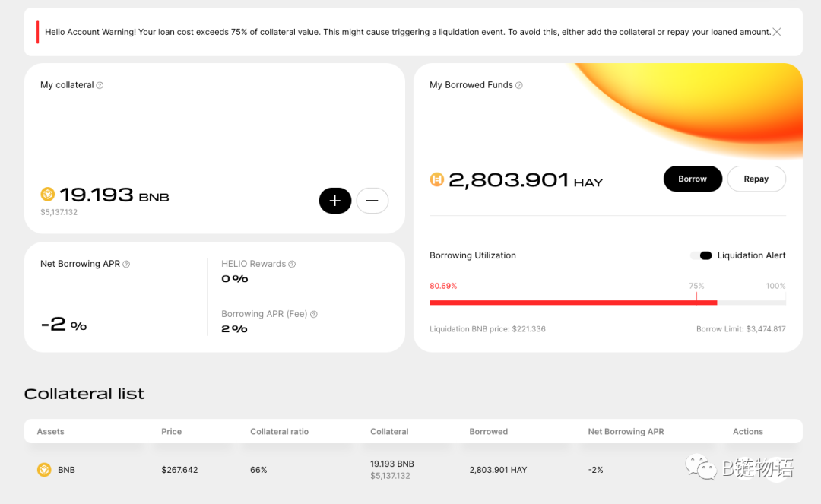Click the 19.193 BNB table collateral cell

(392, 464)
